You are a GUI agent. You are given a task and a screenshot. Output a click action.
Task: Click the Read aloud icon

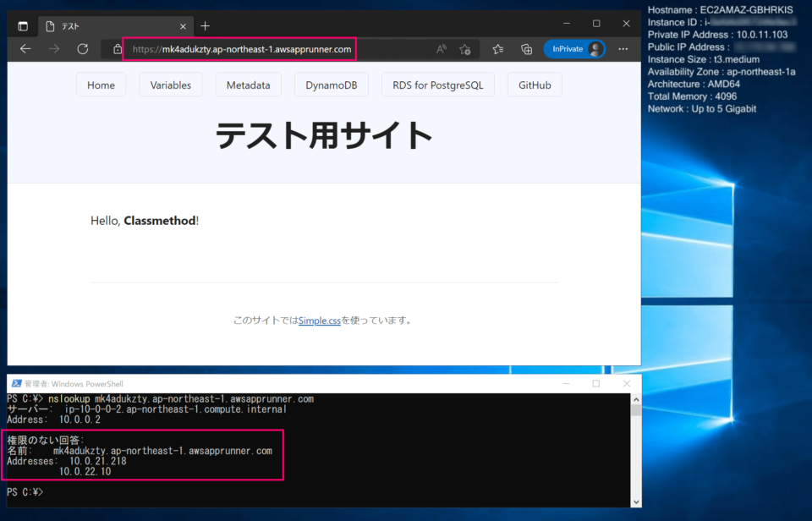tap(441, 49)
